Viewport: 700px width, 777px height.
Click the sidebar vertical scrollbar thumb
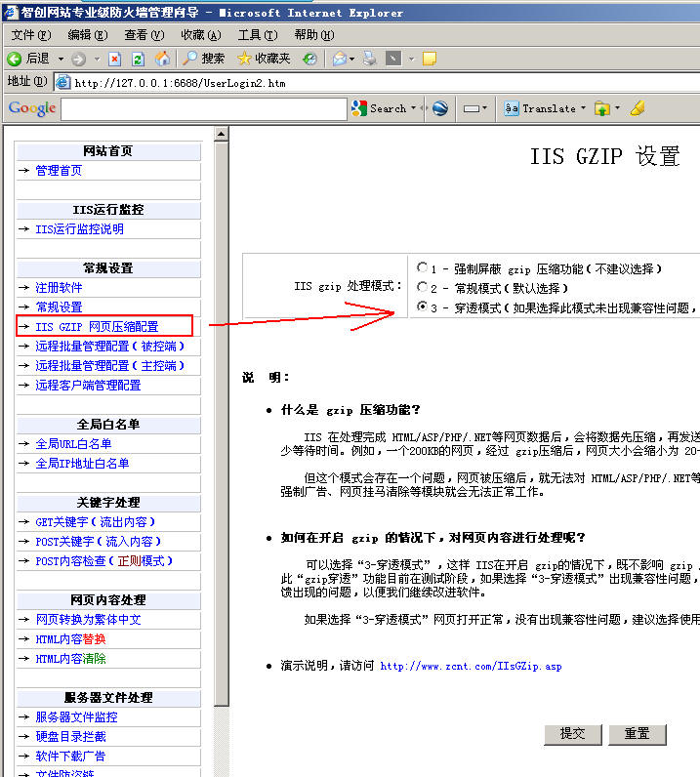[221, 425]
